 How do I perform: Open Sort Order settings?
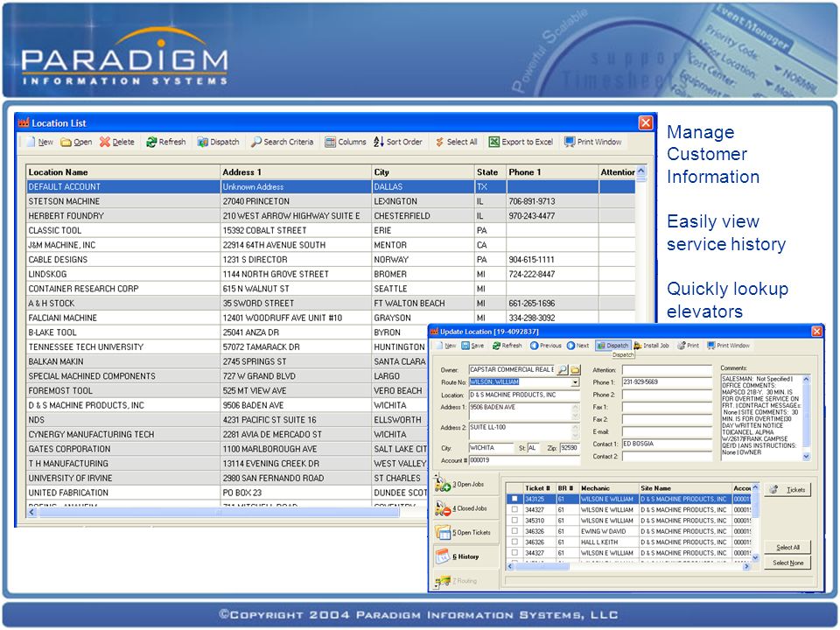398,142
